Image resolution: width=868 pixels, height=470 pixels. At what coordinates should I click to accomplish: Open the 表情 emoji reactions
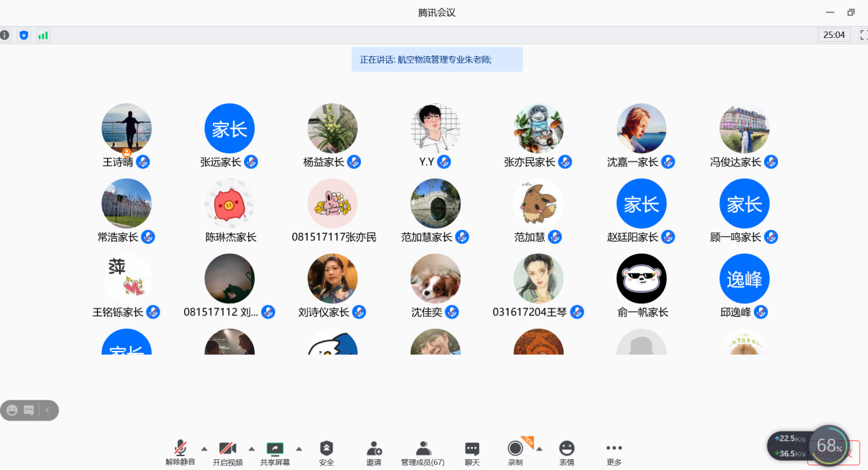click(566, 453)
